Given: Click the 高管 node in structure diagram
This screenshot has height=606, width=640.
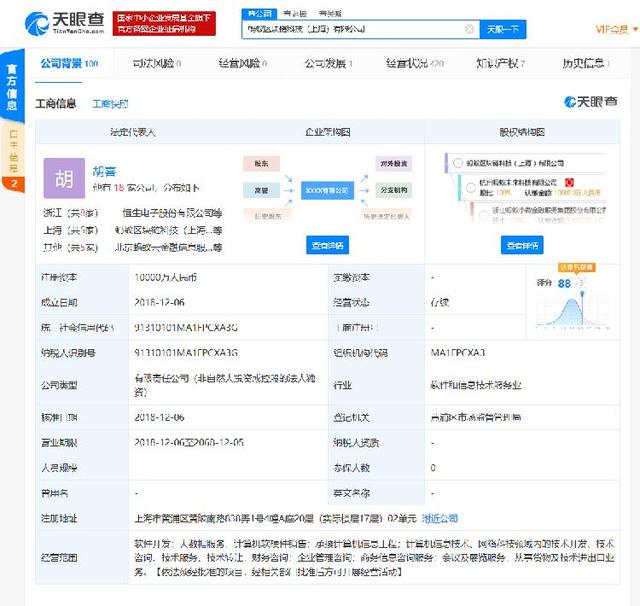Looking at the screenshot, I should 262,190.
